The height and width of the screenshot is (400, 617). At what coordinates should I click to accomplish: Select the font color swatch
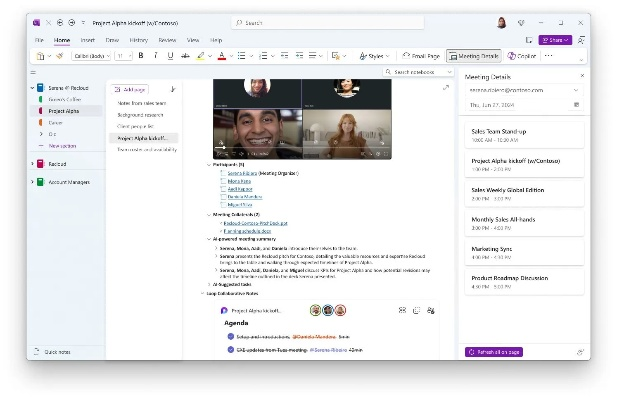pyautogui.click(x=221, y=56)
